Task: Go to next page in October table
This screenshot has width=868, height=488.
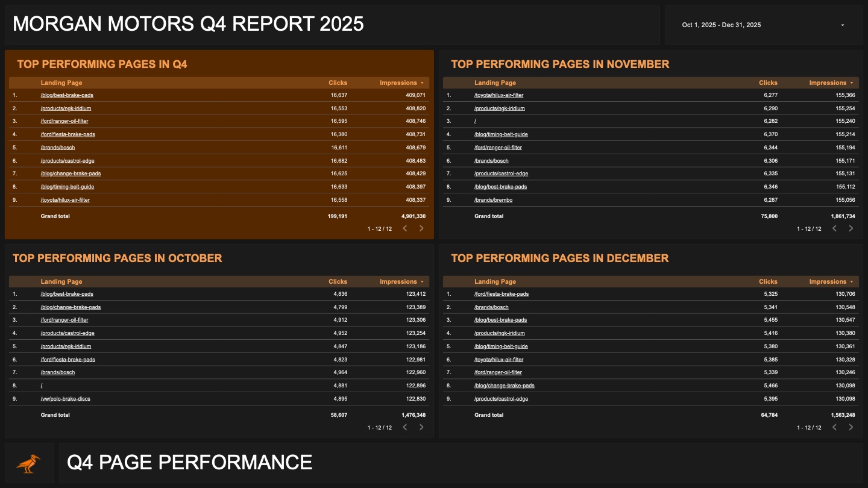Action: (421, 427)
